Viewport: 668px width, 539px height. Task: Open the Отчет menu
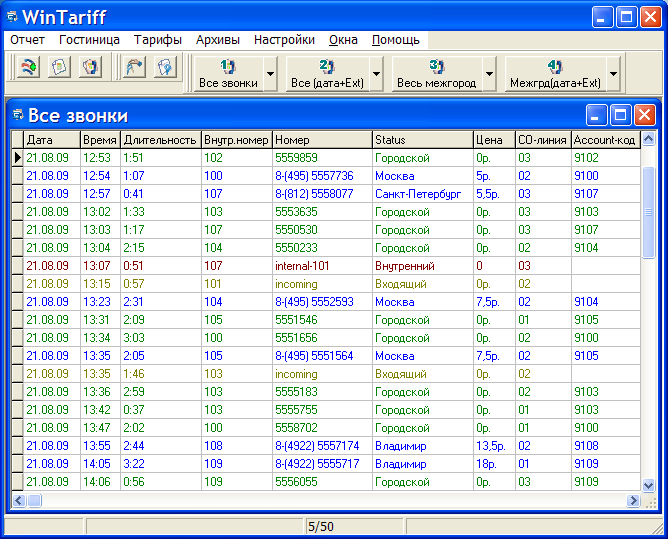(x=28, y=40)
